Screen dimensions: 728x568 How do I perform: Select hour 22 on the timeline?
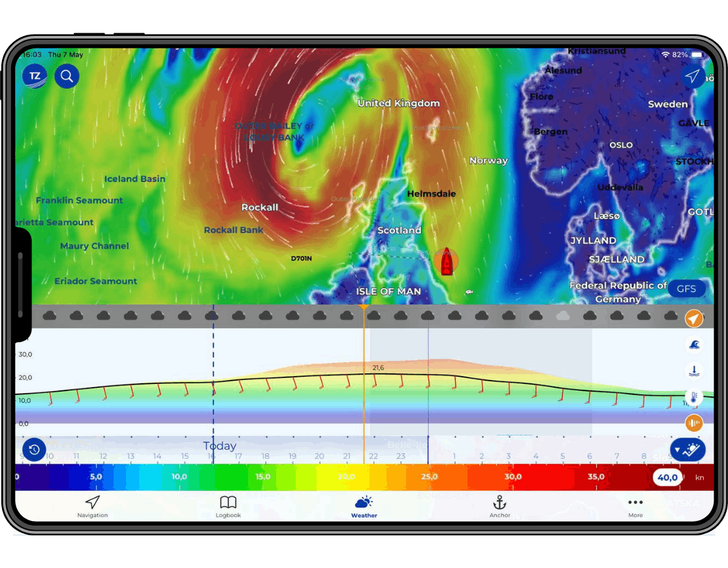coord(373,456)
